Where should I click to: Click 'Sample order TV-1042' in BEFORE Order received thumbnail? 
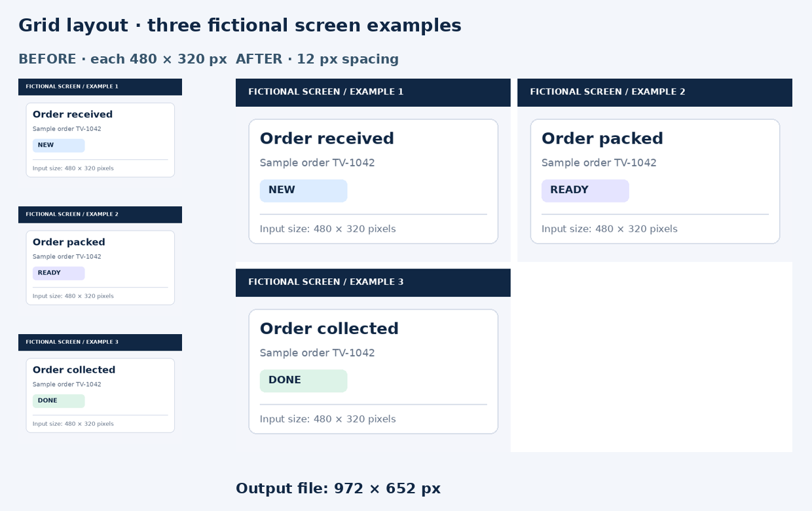click(67, 129)
